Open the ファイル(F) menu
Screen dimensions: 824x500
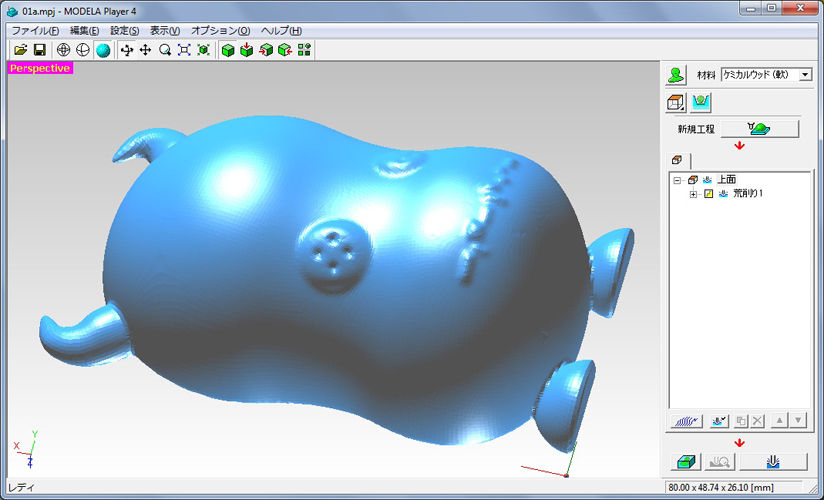point(34,31)
